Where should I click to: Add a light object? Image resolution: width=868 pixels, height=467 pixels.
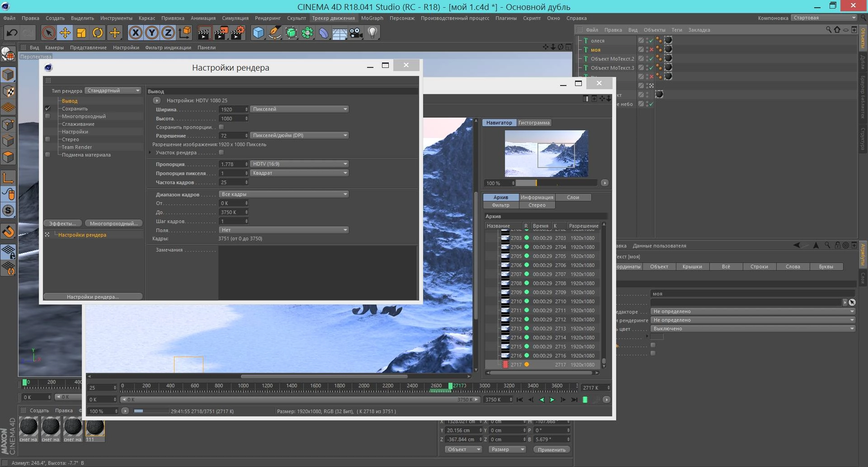(x=373, y=33)
